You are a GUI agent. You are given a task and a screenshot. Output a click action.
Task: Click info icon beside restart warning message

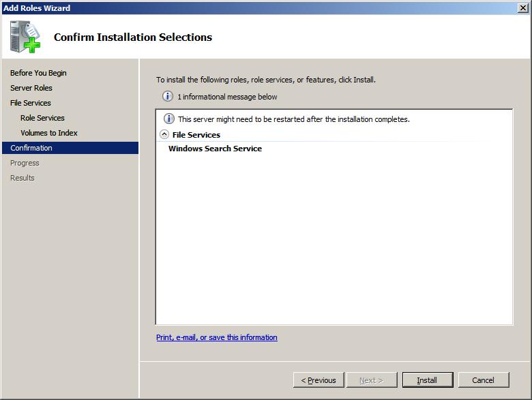[x=169, y=119]
